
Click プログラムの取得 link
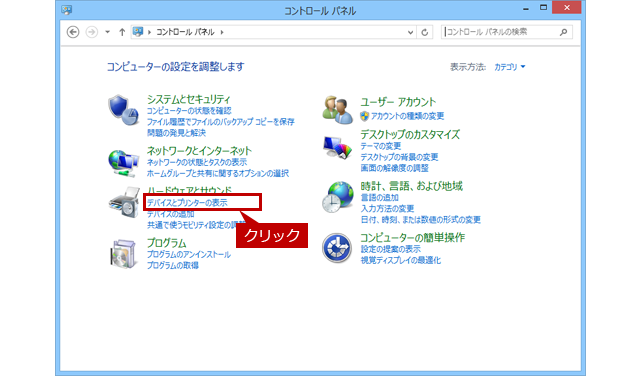(x=173, y=265)
